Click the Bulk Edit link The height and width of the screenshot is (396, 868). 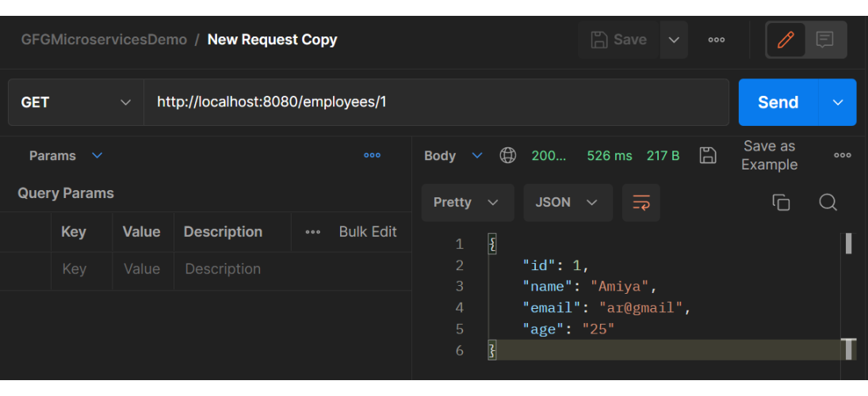(368, 232)
